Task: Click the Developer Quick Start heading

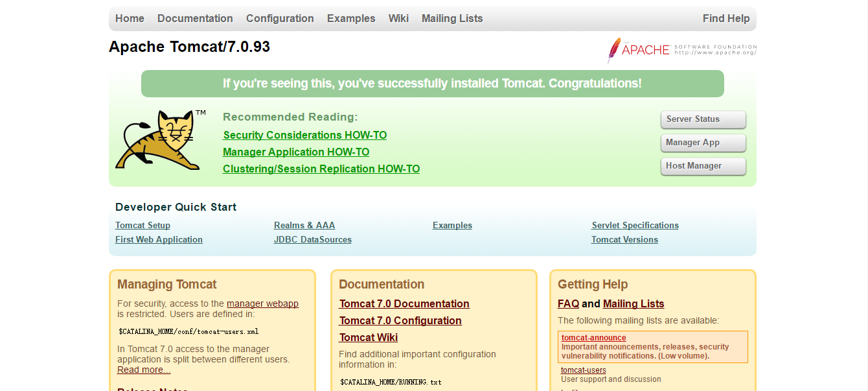Action: tap(176, 207)
